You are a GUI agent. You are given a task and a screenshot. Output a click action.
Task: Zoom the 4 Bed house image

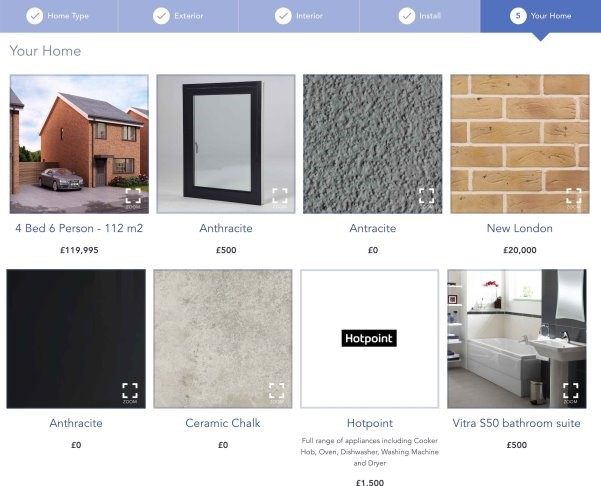coord(133,198)
